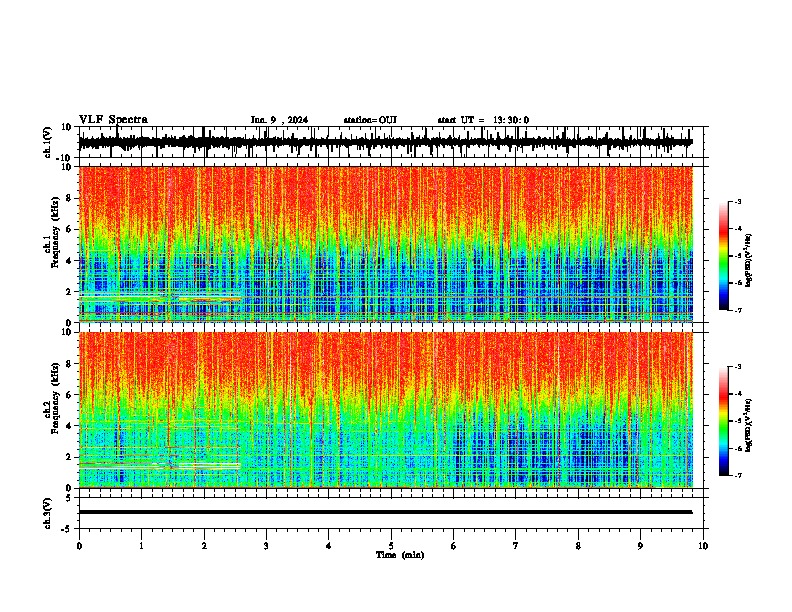Screen dimensions: 792x612
Task: Click the "-4" label on ch.1 color bar
Action: (x=737, y=229)
